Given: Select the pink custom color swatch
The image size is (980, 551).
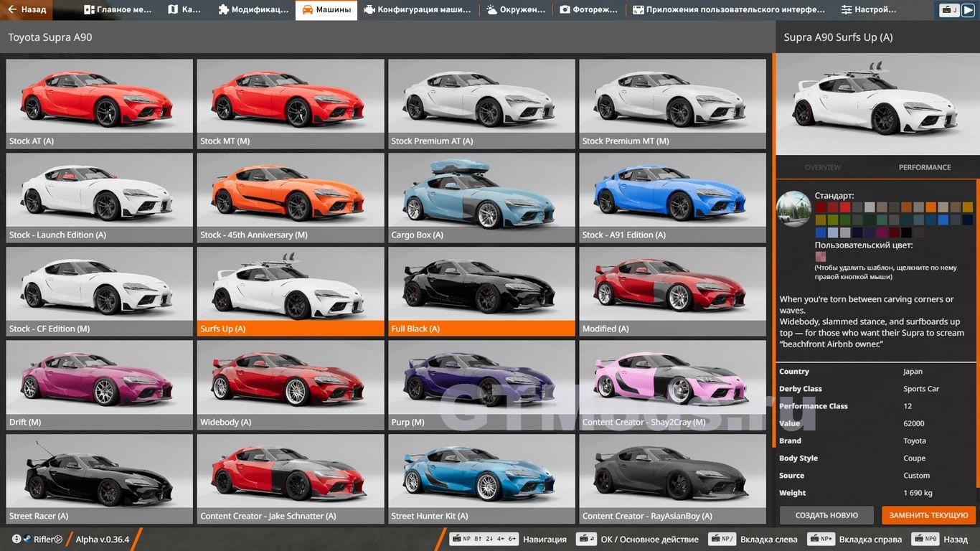Looking at the screenshot, I should pos(820,257).
